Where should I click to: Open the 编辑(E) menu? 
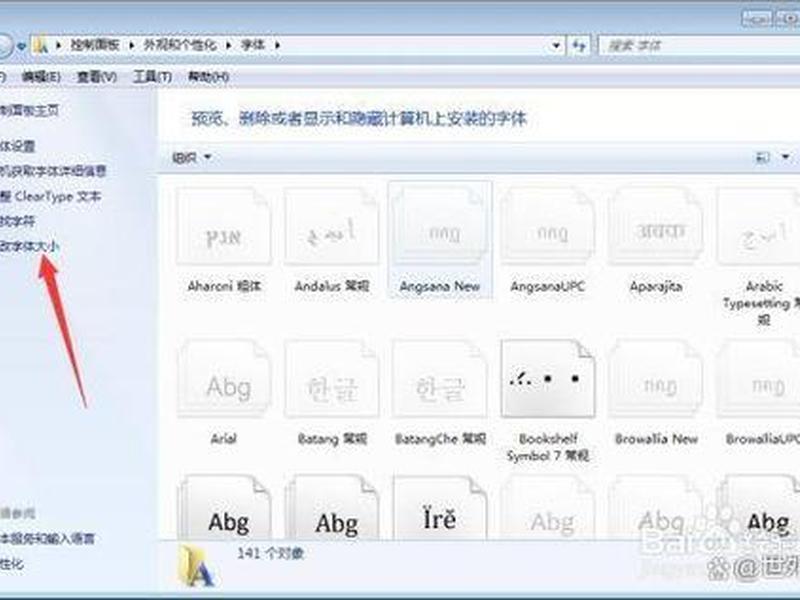tap(41, 77)
